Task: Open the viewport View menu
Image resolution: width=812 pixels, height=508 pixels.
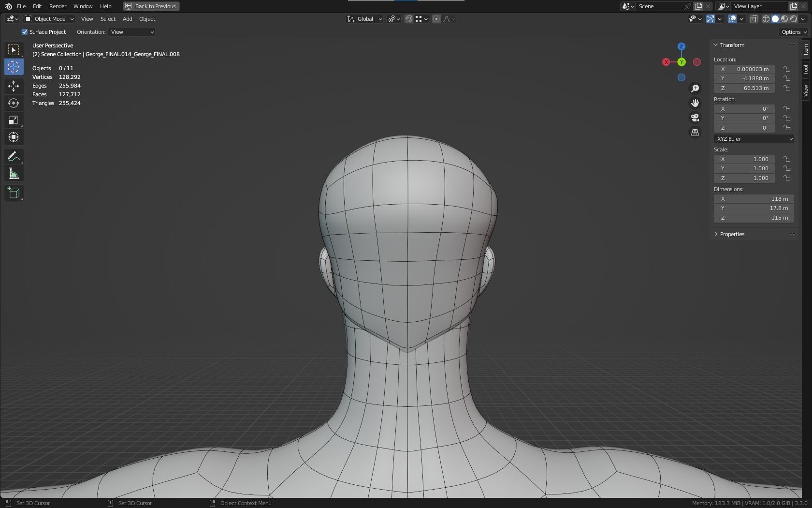Action: pyautogui.click(x=87, y=19)
